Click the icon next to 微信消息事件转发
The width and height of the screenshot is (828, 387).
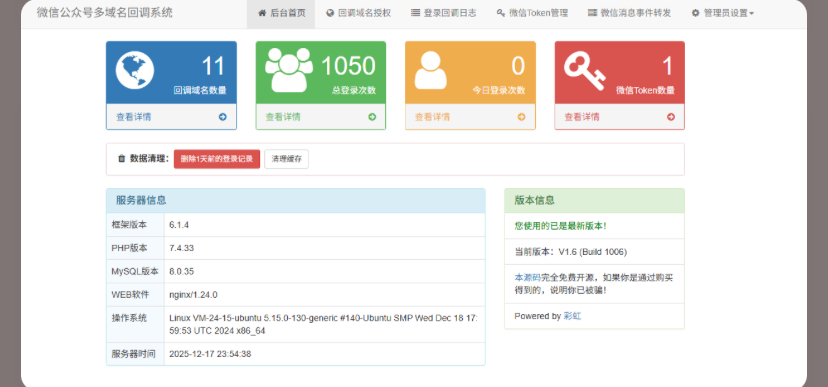pyautogui.click(x=592, y=13)
